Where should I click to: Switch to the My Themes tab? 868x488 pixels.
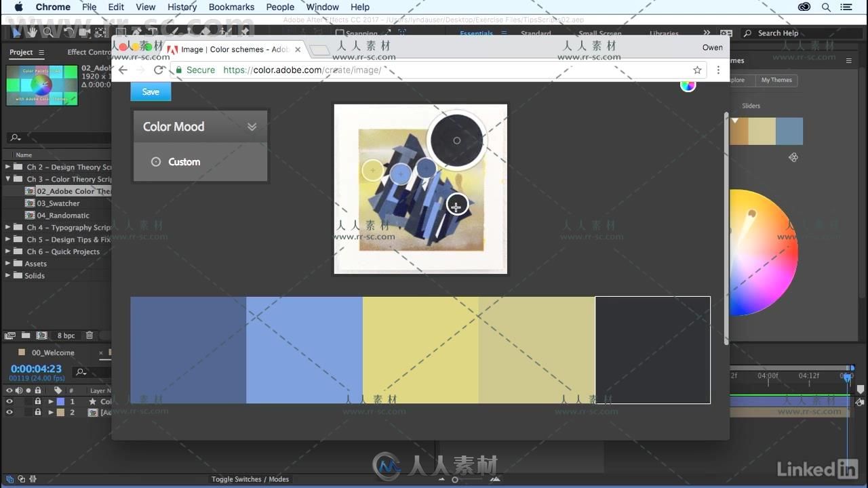coord(776,80)
